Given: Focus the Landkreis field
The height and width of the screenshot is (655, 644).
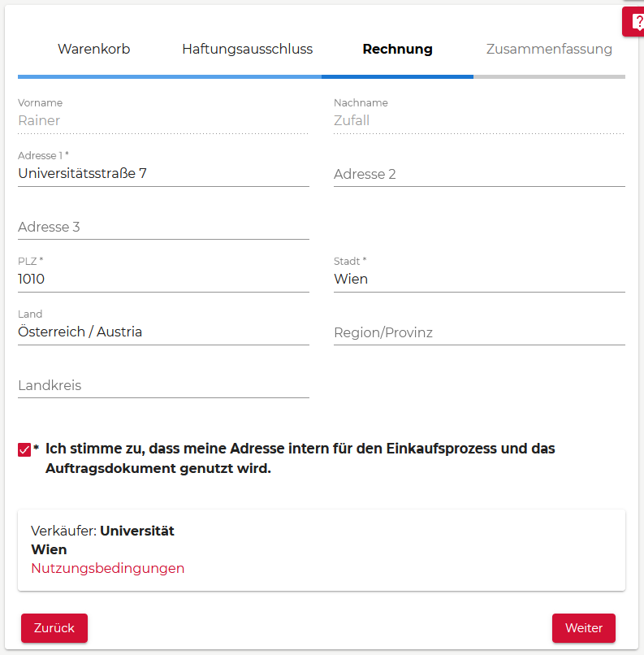Looking at the screenshot, I should click(x=163, y=385).
